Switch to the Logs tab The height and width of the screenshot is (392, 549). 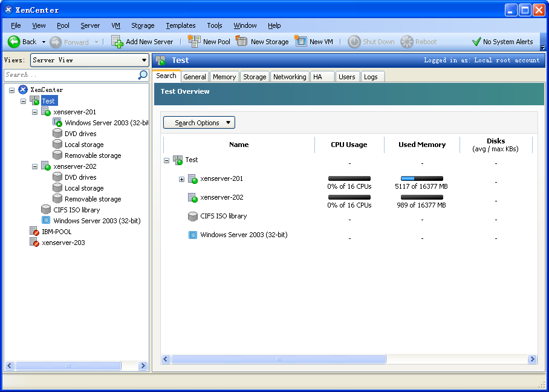tap(372, 77)
